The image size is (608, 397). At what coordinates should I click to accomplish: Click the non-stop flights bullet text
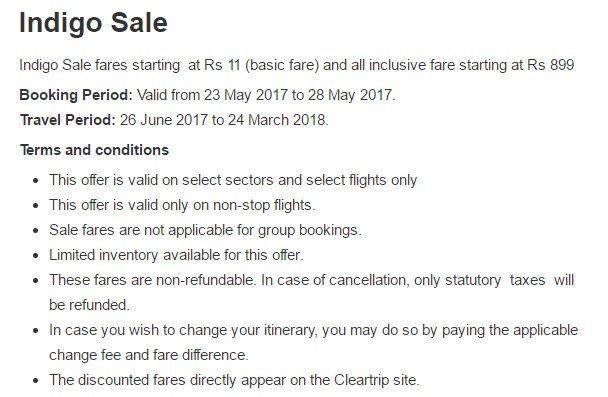182,205
